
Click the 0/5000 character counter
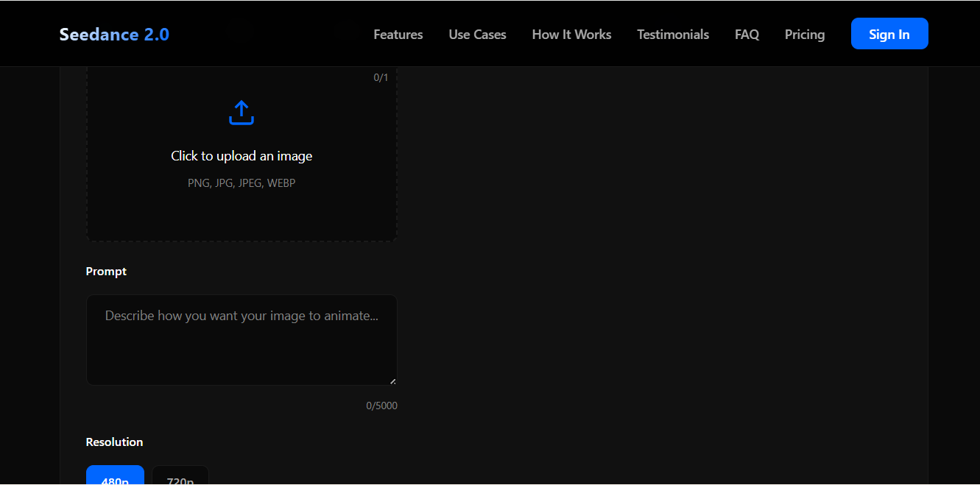coord(381,406)
